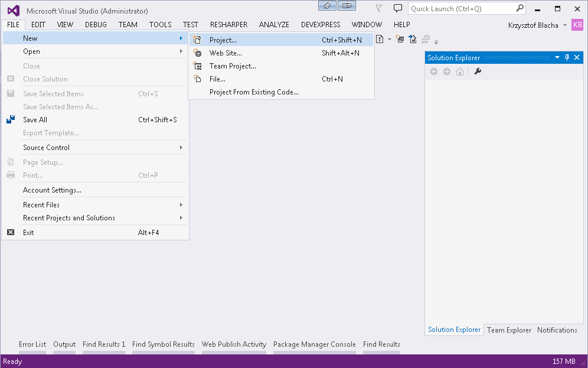Expand Recent Projects and Solutions arrow

coord(181,217)
